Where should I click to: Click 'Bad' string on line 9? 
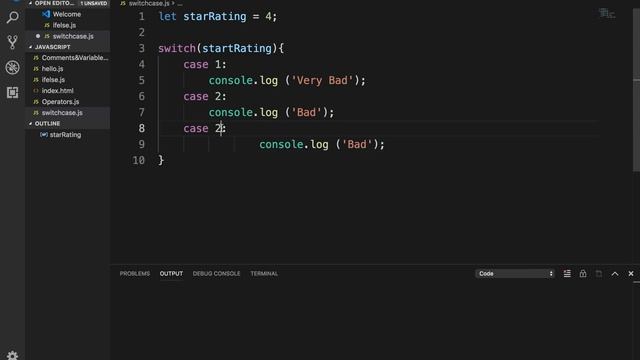click(357, 144)
